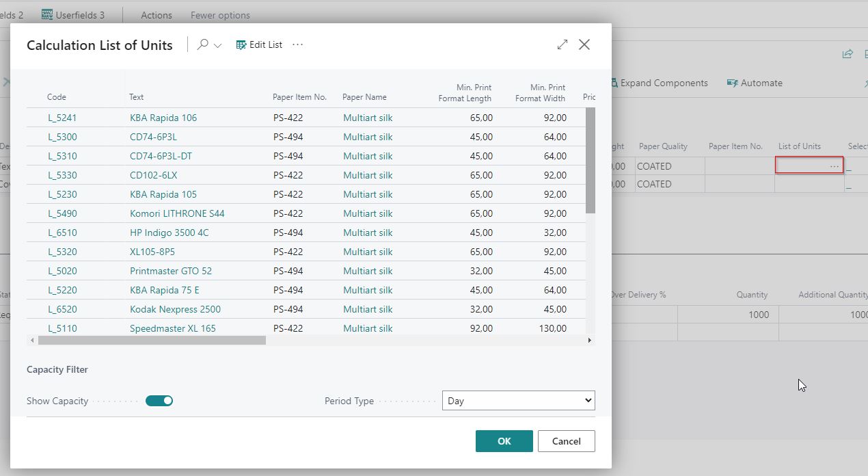Expand the dialog to full screen
This screenshot has width=868, height=476.
(562, 44)
